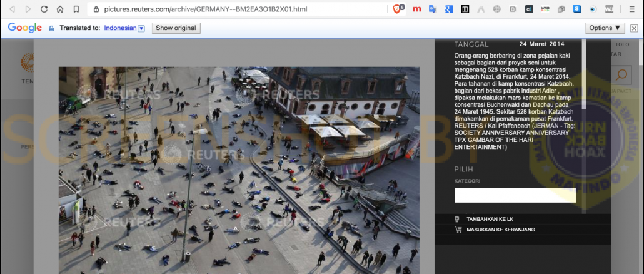644x274 pixels.
Task: Click the Reuters orange dotted logo
Action: (28, 63)
